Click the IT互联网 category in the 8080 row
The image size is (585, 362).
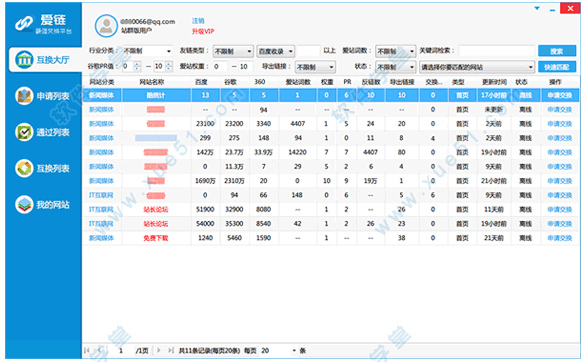point(101,209)
